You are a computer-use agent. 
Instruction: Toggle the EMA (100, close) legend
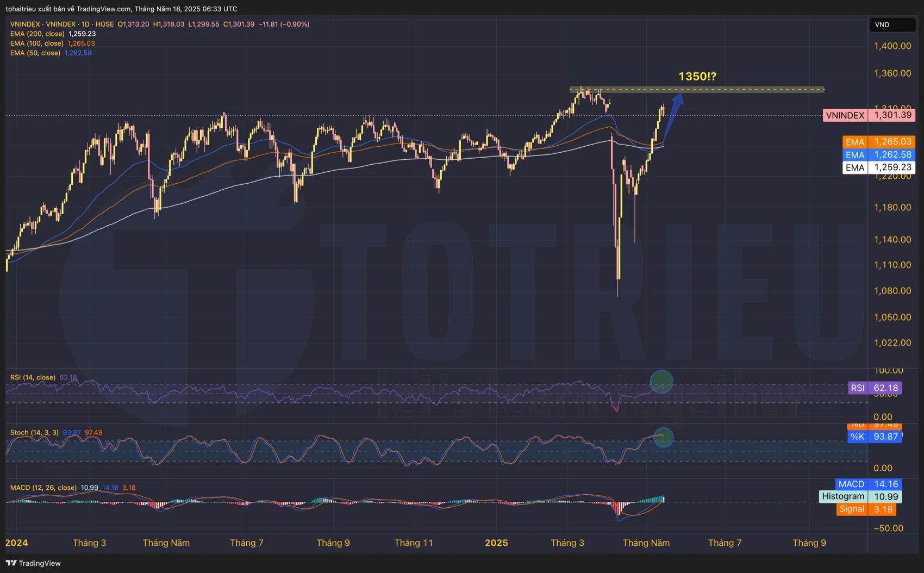pos(37,43)
